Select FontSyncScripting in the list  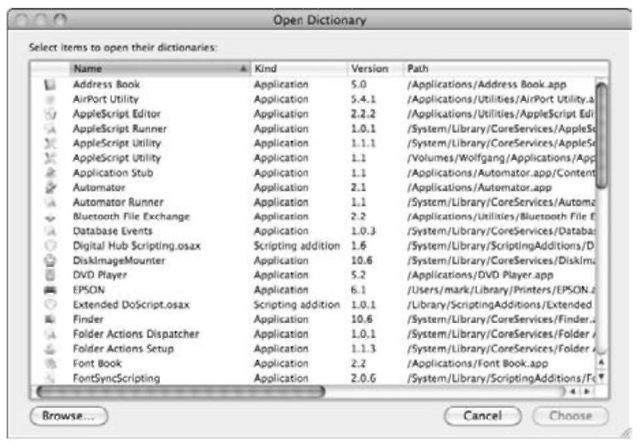click(x=116, y=378)
